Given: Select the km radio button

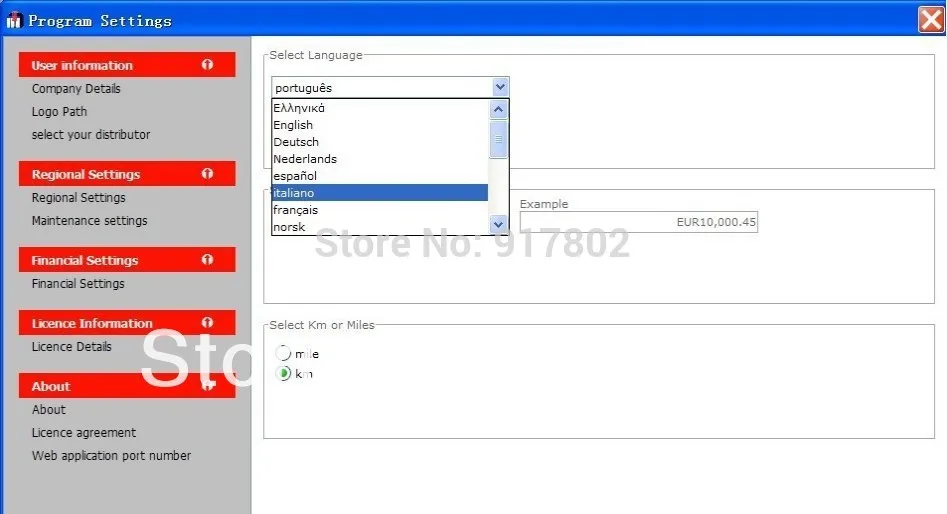Looking at the screenshot, I should [x=283, y=373].
